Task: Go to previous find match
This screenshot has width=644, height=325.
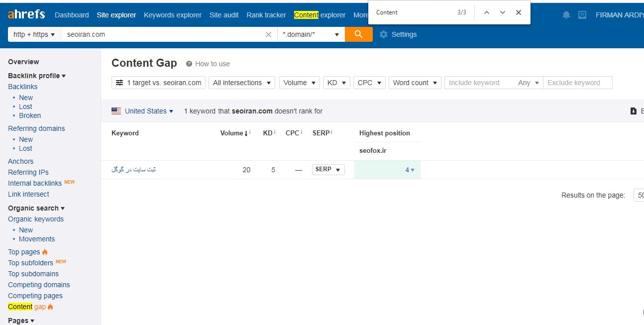Action: [487, 12]
